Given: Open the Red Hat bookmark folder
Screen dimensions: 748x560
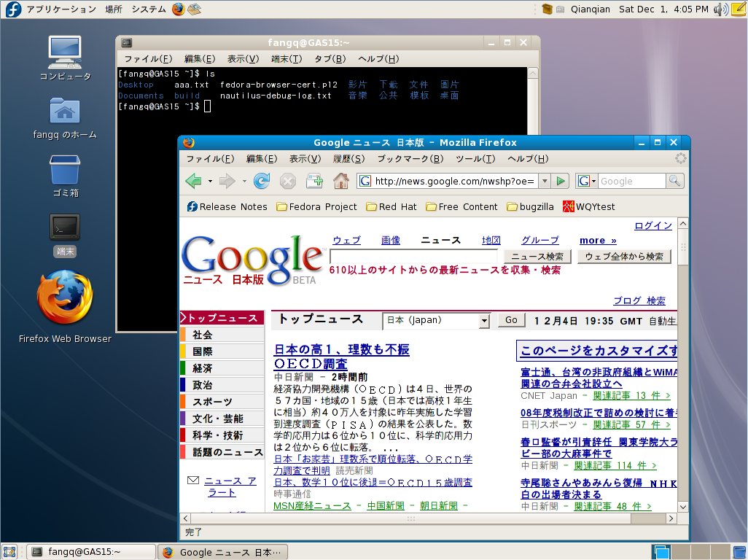Looking at the screenshot, I should (391, 206).
